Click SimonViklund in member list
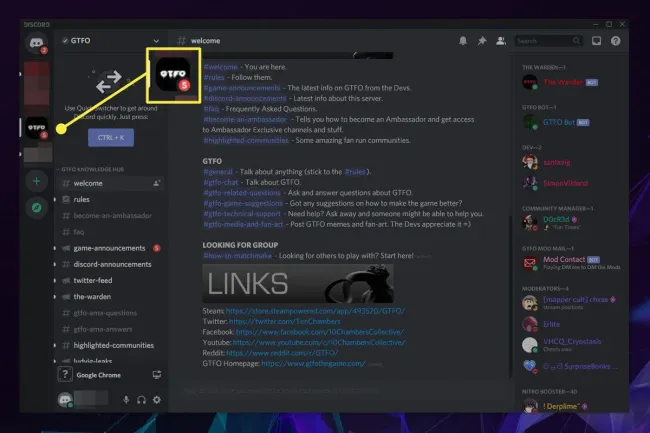This screenshot has width=650, height=433. click(x=570, y=183)
